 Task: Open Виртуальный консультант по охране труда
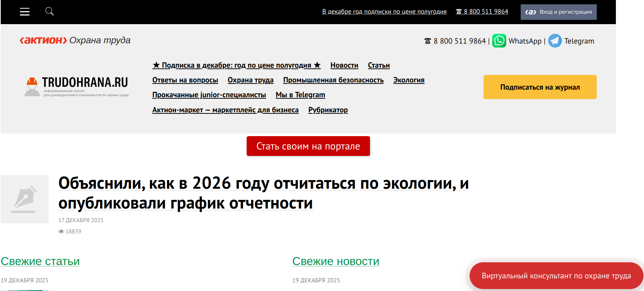pyautogui.click(x=556, y=276)
